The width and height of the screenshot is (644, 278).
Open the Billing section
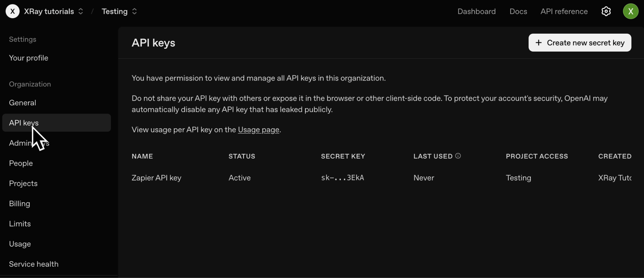(19, 203)
